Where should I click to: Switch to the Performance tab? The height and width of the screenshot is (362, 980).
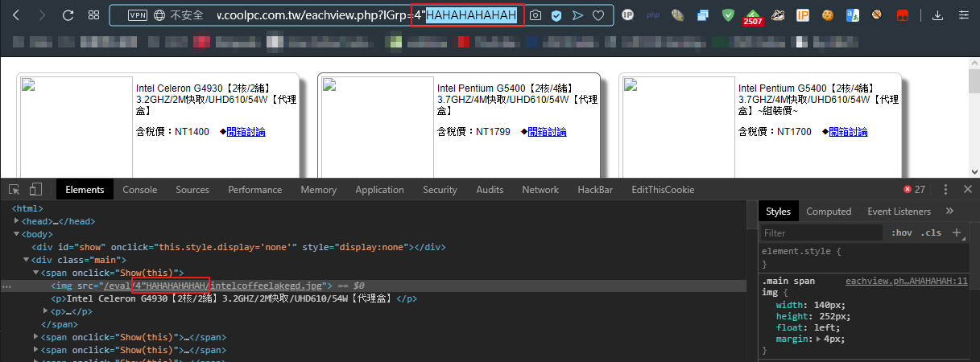point(254,190)
